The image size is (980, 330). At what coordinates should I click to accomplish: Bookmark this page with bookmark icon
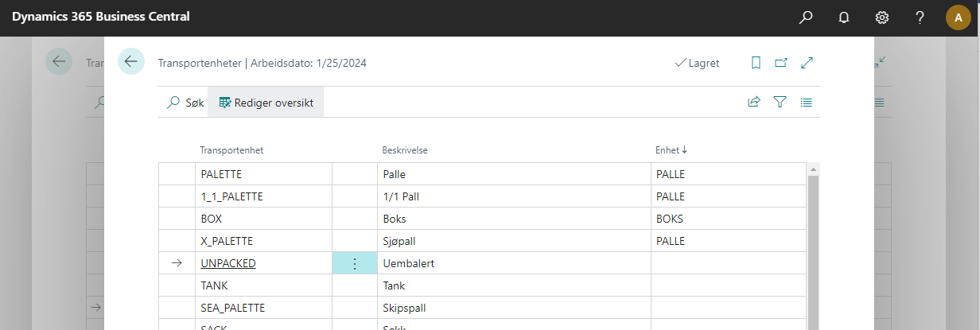pyautogui.click(x=756, y=62)
